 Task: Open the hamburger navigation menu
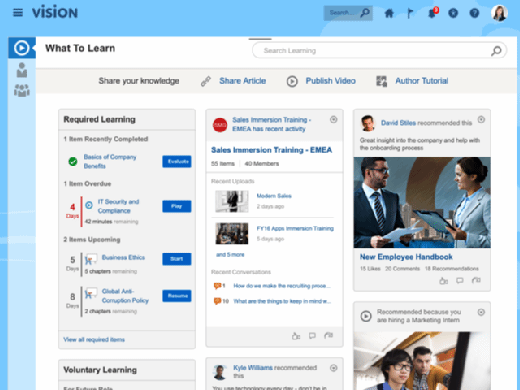click(x=18, y=13)
